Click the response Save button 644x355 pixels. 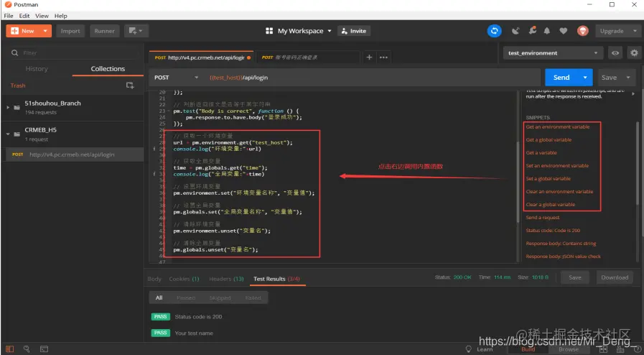pos(574,277)
